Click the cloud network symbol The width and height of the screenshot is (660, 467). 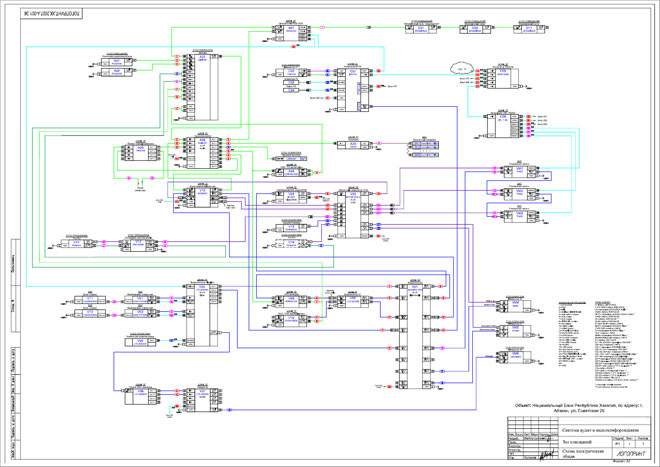(462, 69)
